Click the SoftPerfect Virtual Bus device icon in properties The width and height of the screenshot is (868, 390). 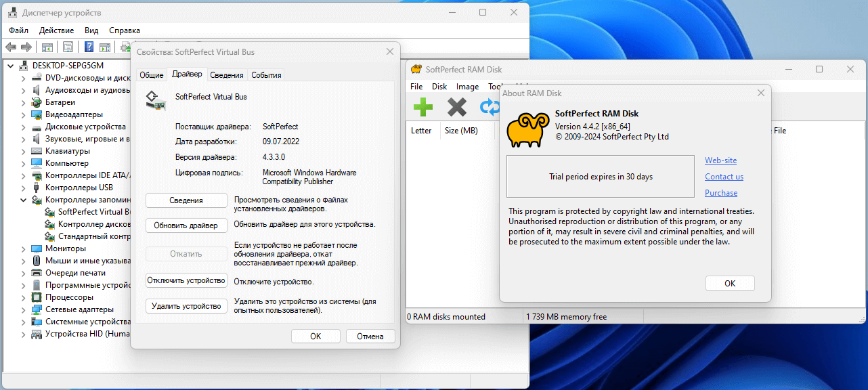156,100
